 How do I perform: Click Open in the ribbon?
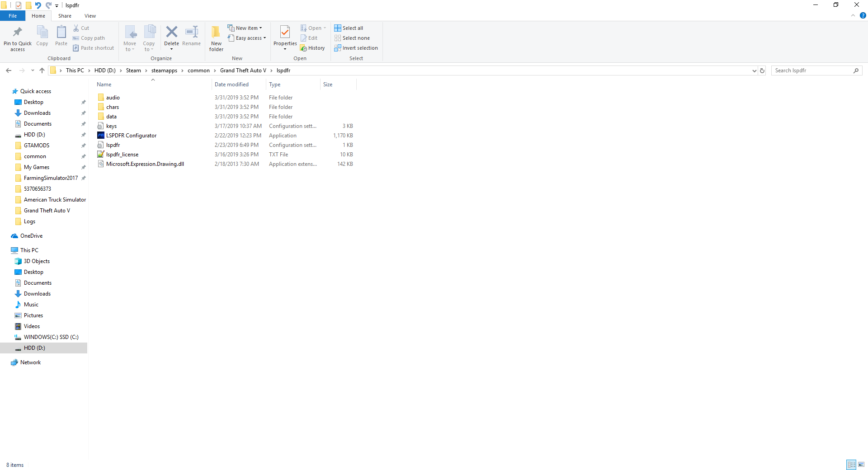(313, 28)
